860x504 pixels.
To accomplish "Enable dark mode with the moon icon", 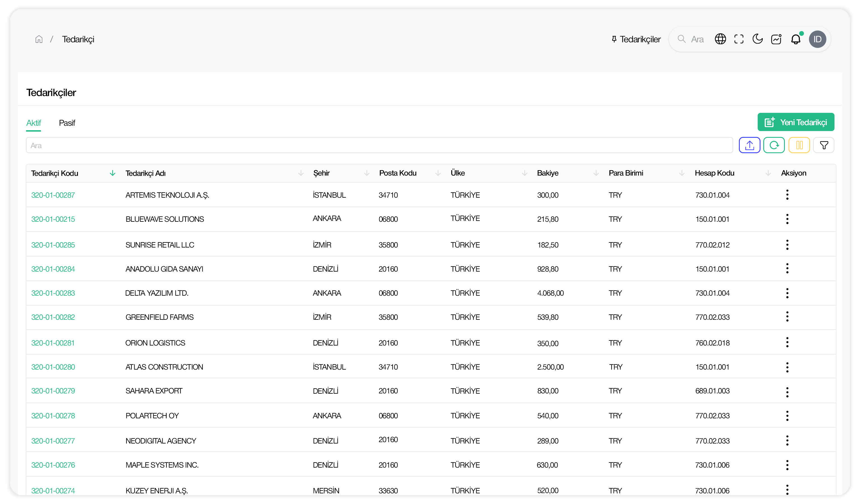I will pyautogui.click(x=757, y=39).
